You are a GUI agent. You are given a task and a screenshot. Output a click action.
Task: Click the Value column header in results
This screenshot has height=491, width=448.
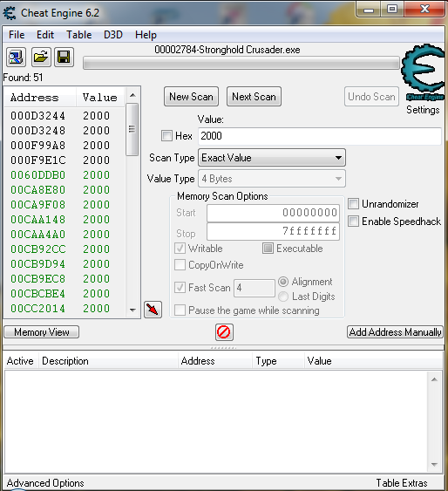[x=100, y=98]
